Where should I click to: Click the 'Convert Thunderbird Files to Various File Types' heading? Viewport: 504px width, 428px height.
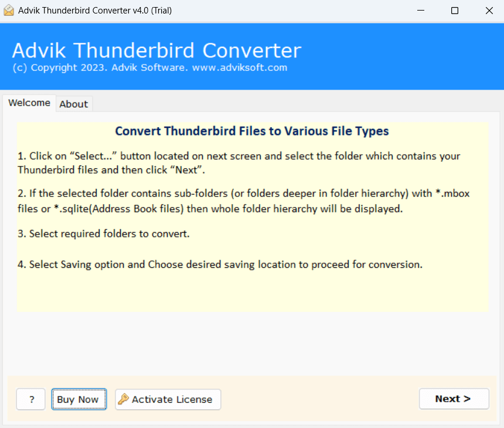[252, 131]
